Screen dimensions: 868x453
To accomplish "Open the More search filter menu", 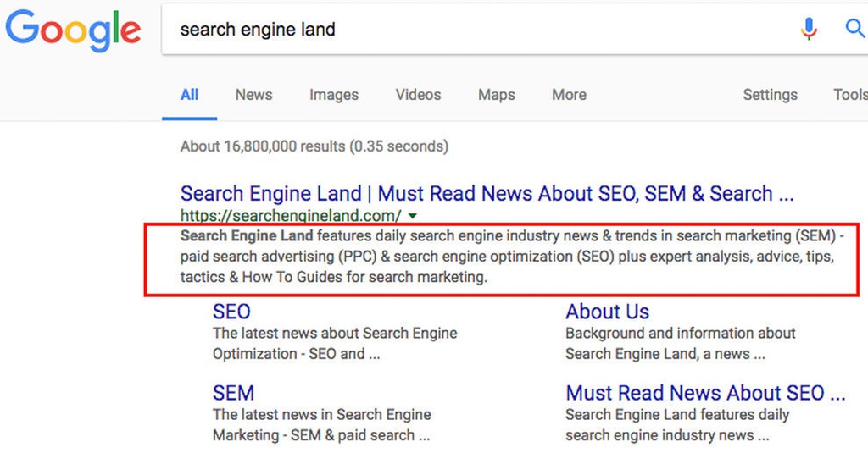I will [569, 95].
